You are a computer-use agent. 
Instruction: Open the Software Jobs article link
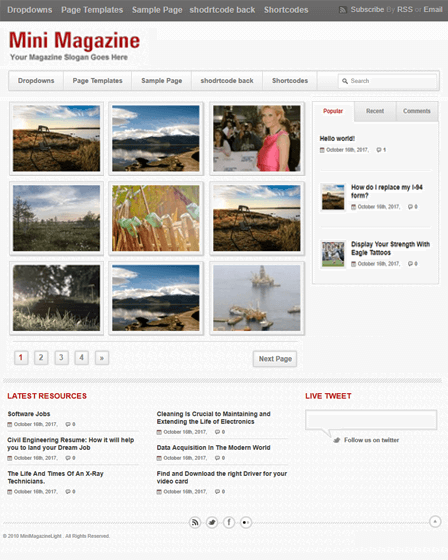point(29,414)
